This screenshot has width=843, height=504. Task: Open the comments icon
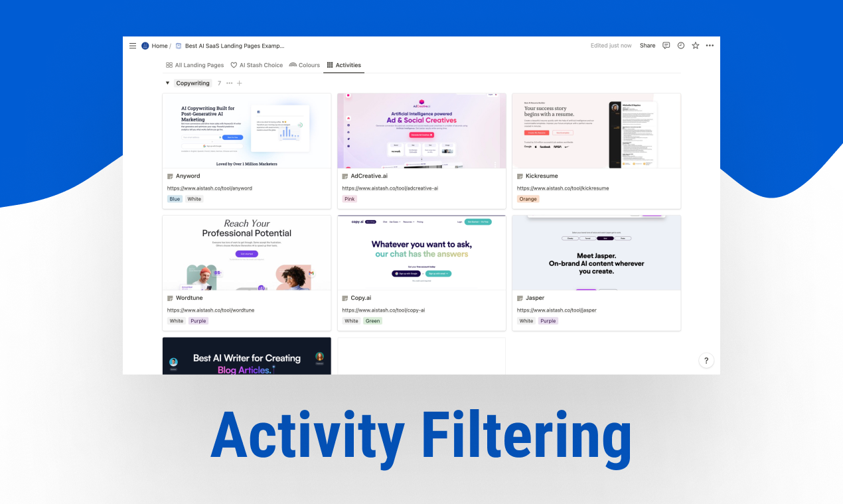coord(666,46)
